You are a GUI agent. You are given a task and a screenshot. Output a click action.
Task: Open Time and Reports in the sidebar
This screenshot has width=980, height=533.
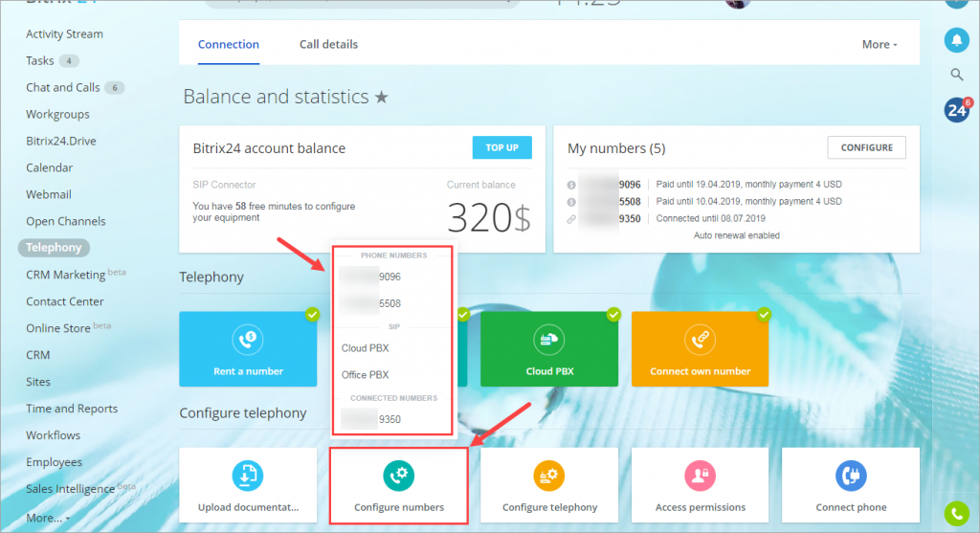pyautogui.click(x=72, y=408)
